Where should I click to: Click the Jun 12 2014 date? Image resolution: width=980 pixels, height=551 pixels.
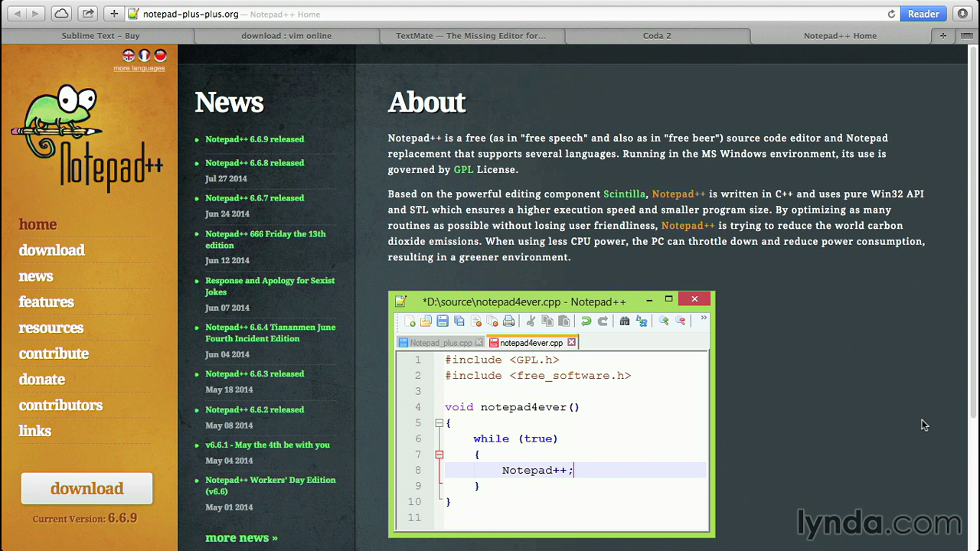[227, 261]
